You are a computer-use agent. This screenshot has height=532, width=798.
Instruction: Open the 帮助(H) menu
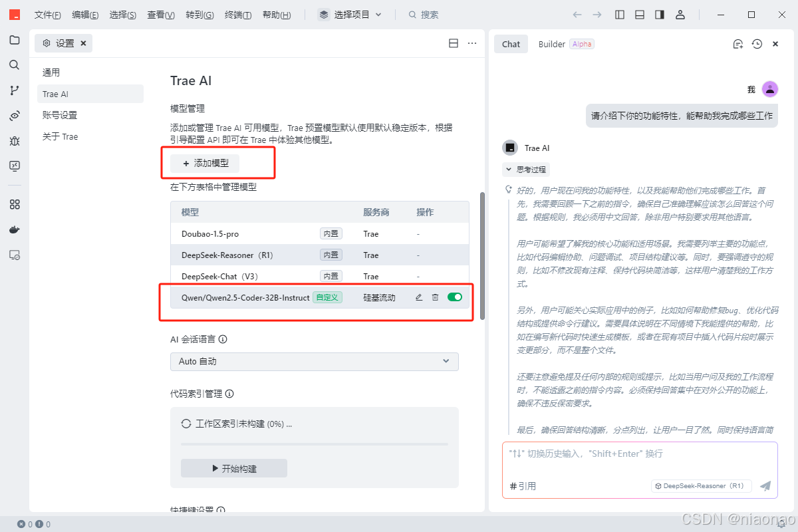(x=276, y=15)
